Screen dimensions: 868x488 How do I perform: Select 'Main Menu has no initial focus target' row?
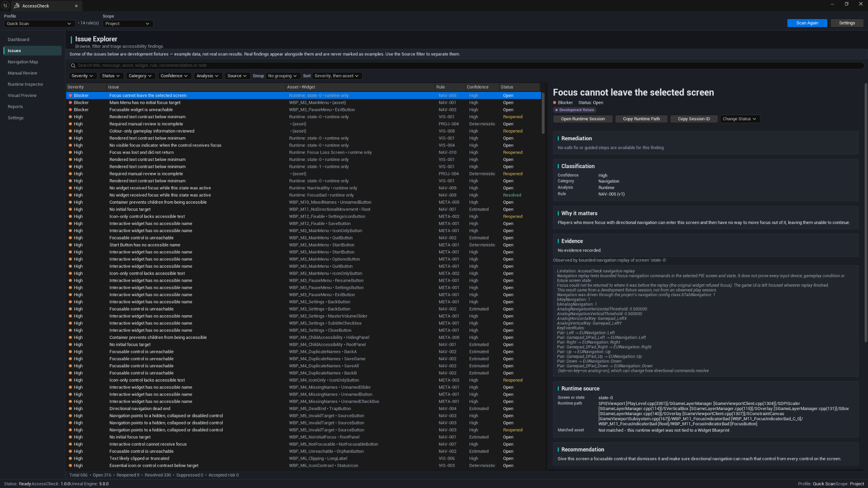point(303,103)
